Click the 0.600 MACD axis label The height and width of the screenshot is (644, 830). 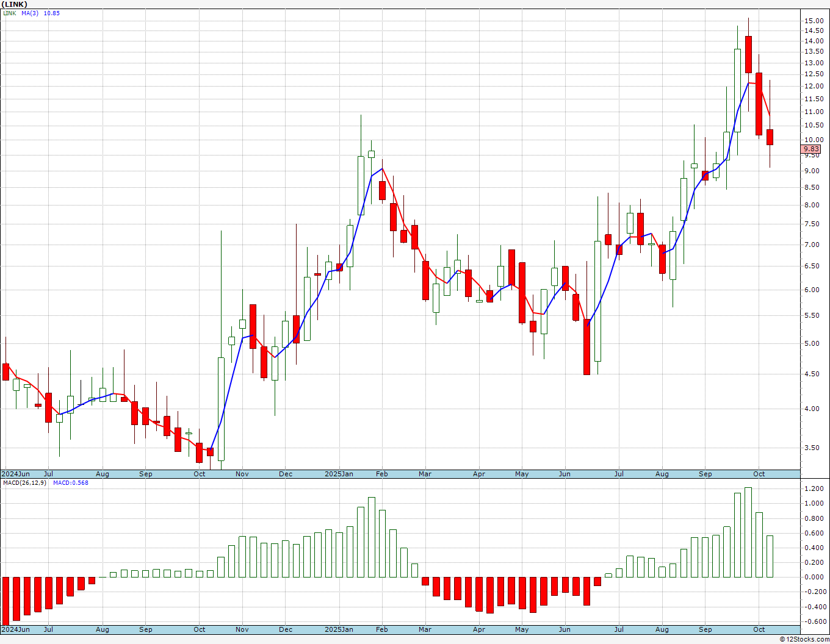click(x=814, y=534)
